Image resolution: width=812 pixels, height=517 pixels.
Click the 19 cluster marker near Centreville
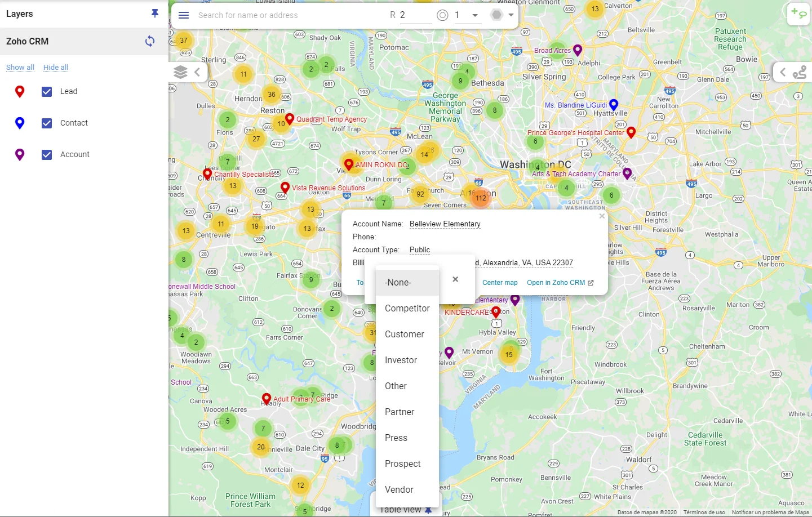(x=255, y=226)
